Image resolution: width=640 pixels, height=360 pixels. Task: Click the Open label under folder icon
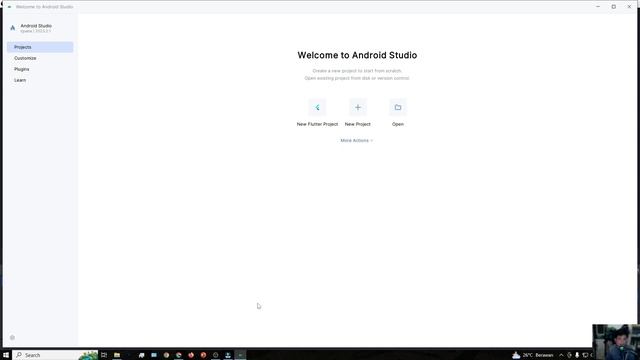pos(398,124)
